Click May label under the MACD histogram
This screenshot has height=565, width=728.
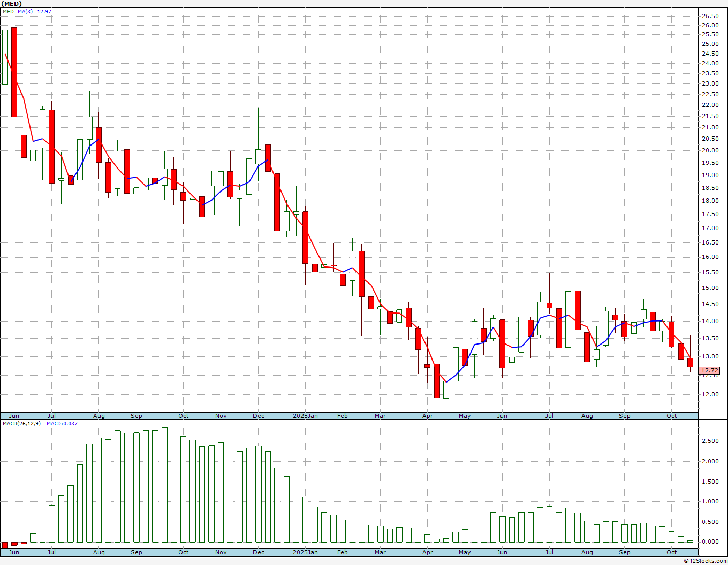click(x=465, y=552)
